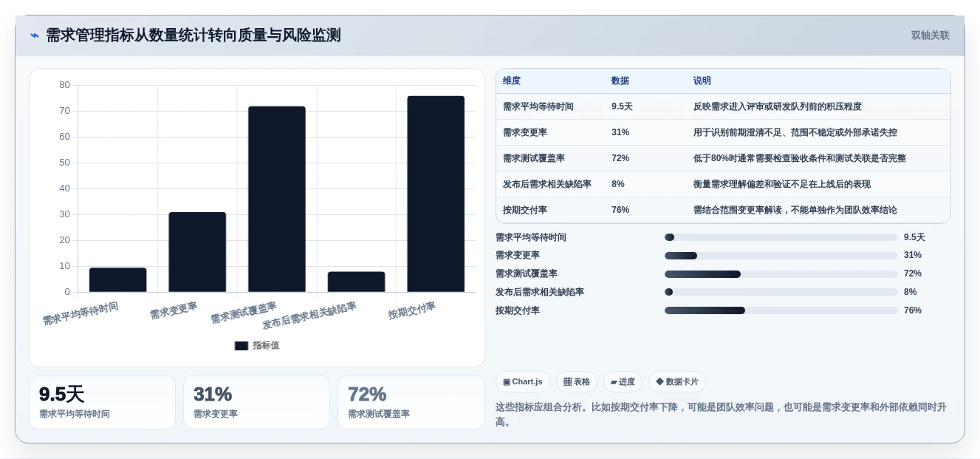Click the grid icon in 表格 chip
The image size is (980, 459).
coord(567,382)
